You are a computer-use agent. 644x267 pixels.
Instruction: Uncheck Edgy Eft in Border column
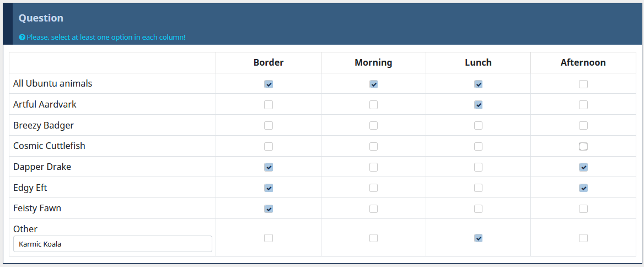coord(269,188)
